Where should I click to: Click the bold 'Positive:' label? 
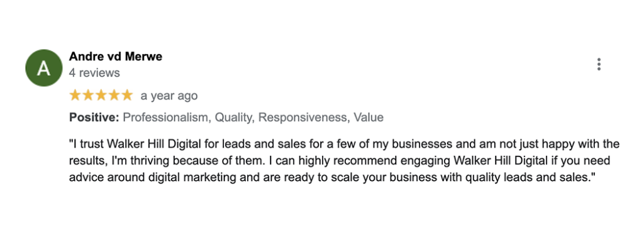point(94,118)
